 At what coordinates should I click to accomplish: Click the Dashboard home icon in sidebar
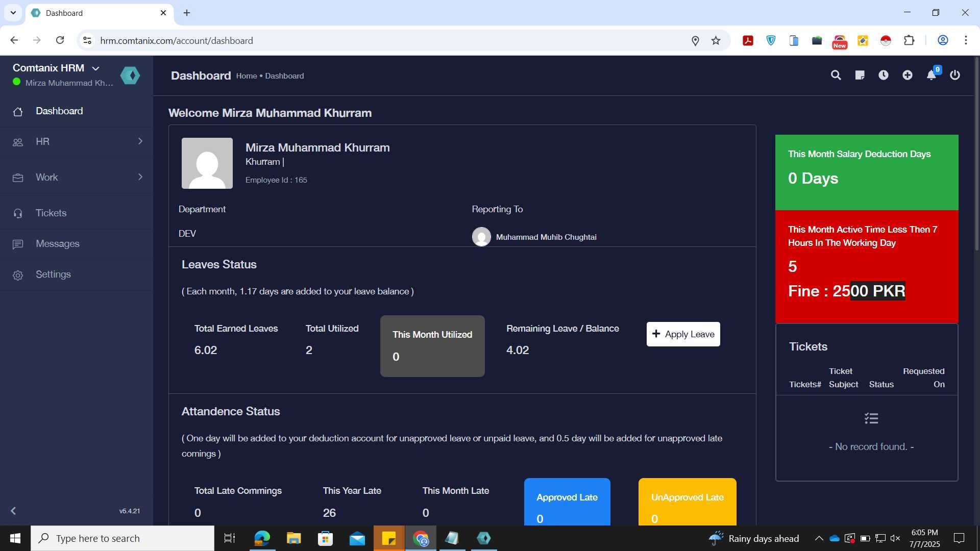point(18,112)
